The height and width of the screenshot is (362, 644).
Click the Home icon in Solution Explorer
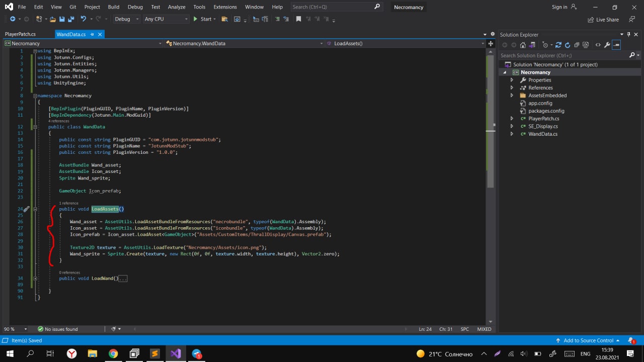523,45
